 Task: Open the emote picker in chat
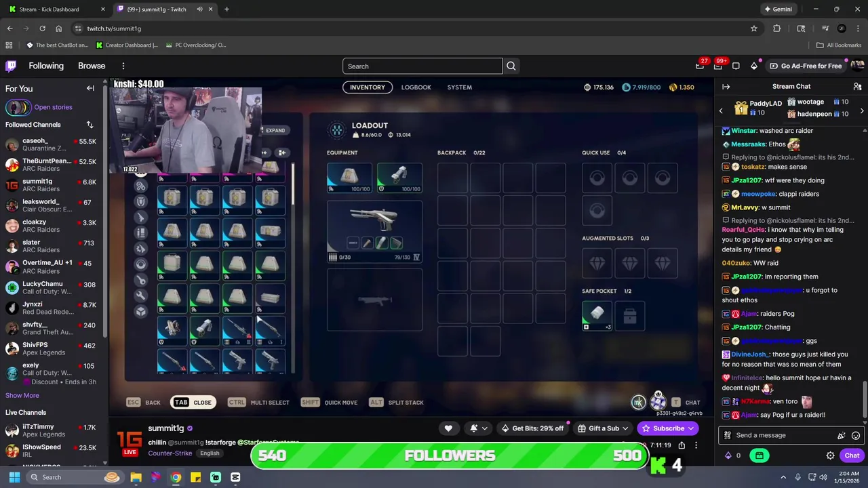point(856,436)
